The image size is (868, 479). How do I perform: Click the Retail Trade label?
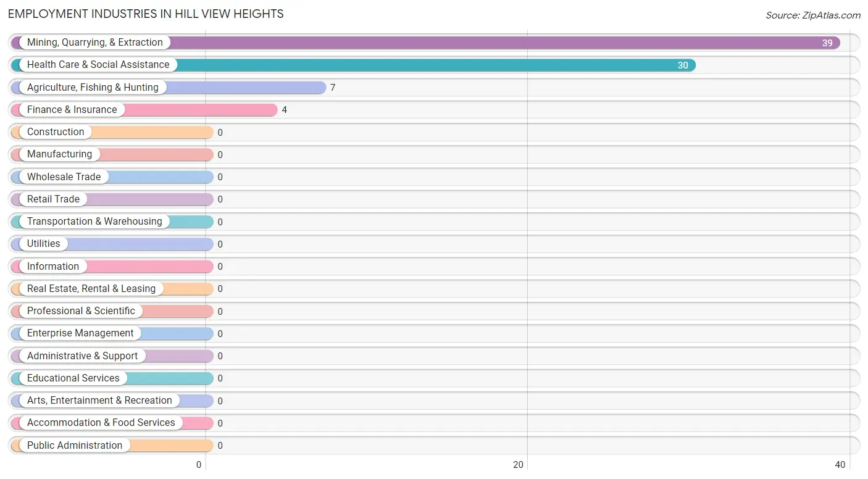53,199
